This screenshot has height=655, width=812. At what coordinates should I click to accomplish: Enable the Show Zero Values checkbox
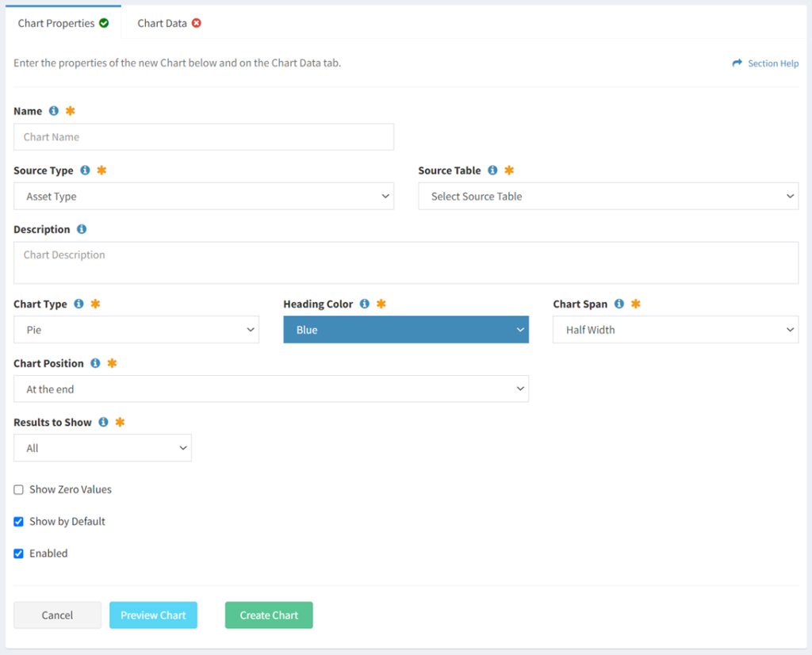18,489
